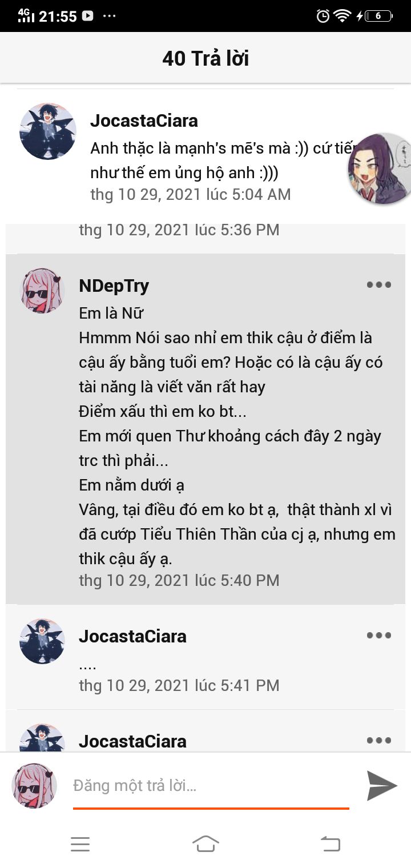Tap the Android back navigation icon
Image resolution: width=411 pixels, height=868 pixels.
331,843
